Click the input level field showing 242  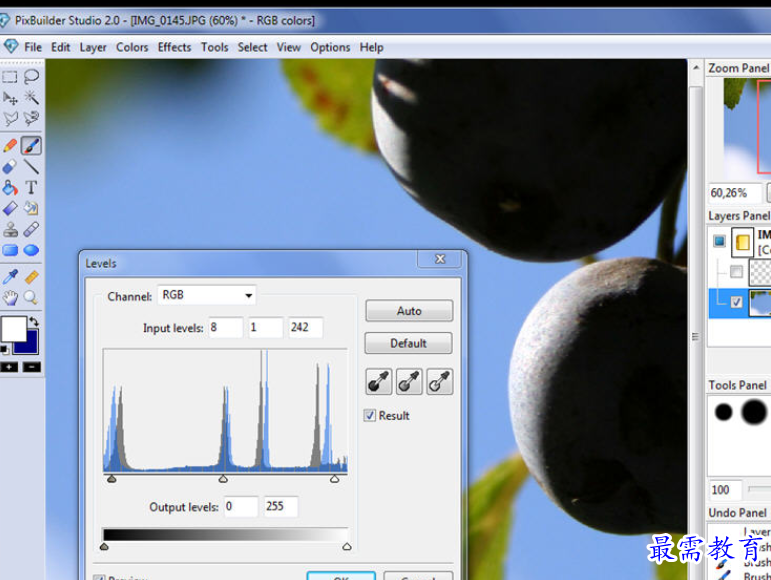pyautogui.click(x=305, y=327)
